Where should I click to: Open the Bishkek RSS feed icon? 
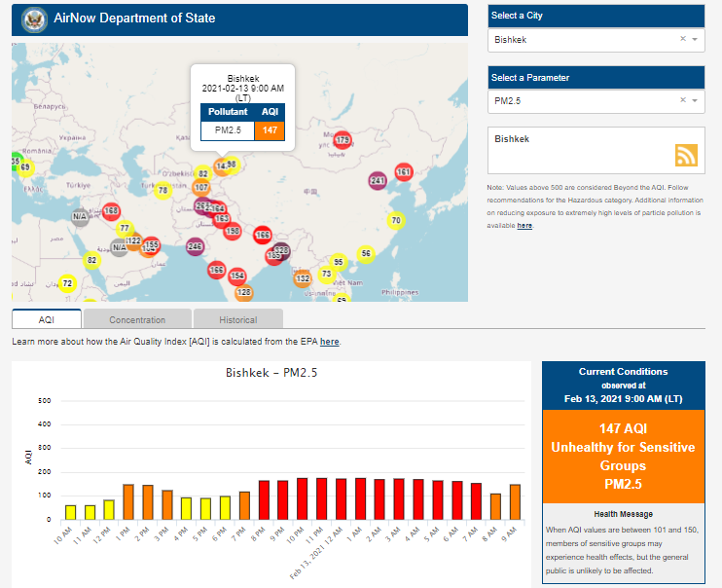[x=687, y=156]
